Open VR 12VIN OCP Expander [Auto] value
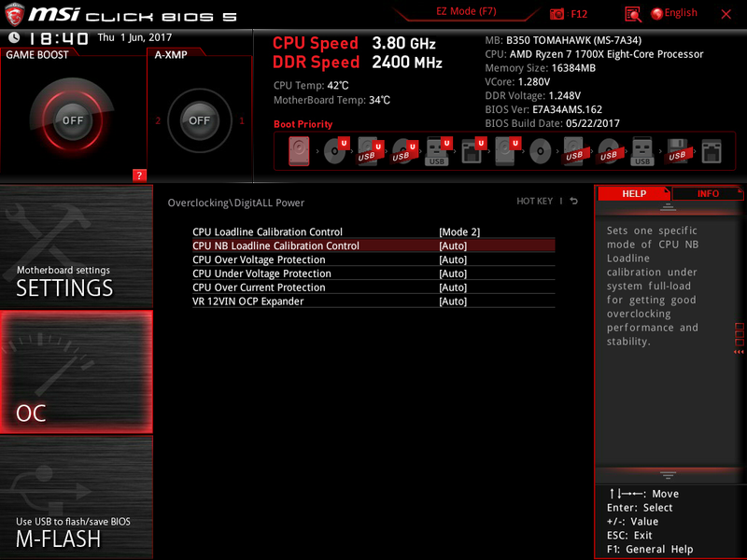Image resolution: width=747 pixels, height=560 pixels. coord(453,301)
